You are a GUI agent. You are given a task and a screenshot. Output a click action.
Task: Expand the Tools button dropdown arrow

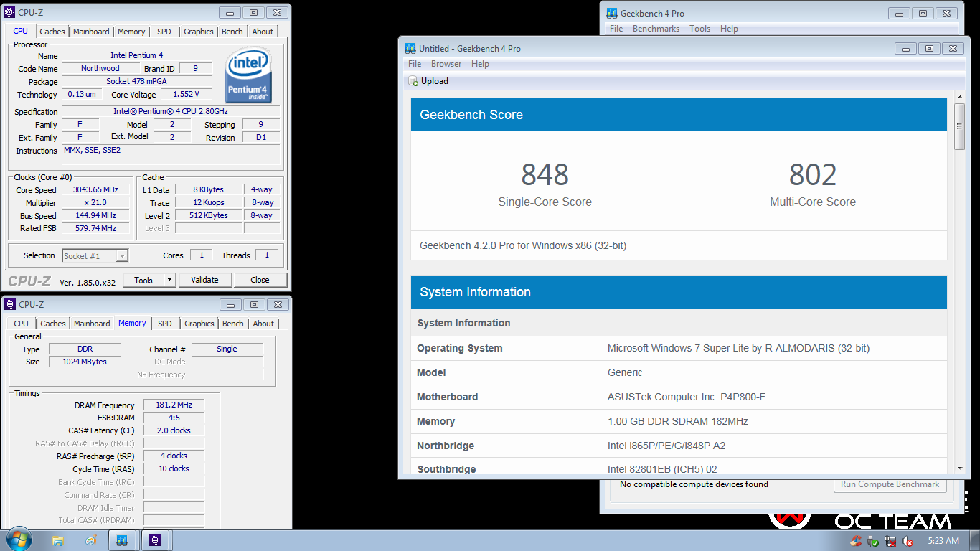pos(170,280)
